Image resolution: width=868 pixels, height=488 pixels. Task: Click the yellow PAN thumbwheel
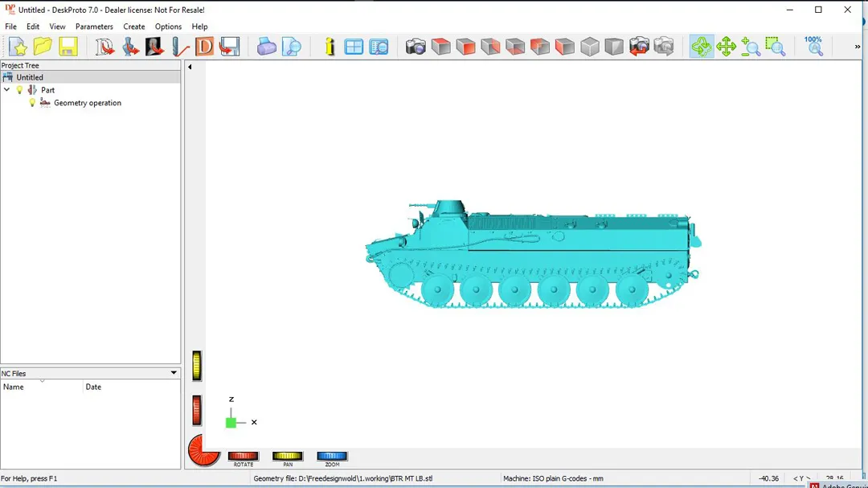tap(287, 456)
